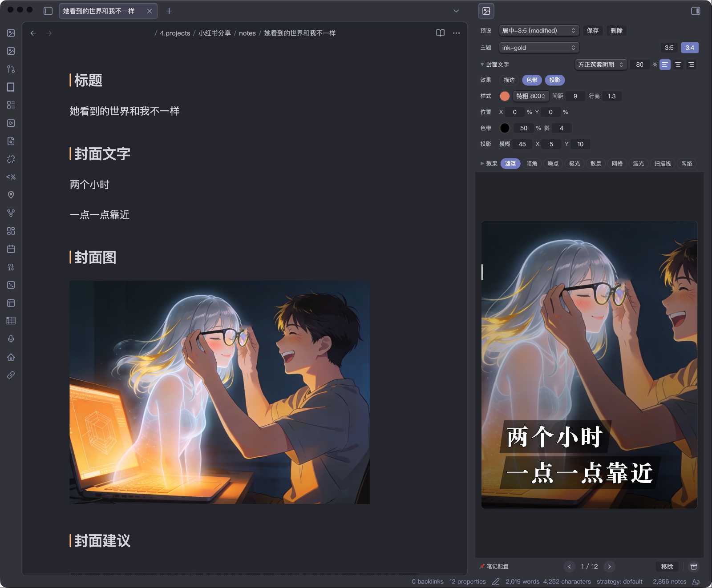Choose center text alignment
This screenshot has height=588, width=712.
678,64
